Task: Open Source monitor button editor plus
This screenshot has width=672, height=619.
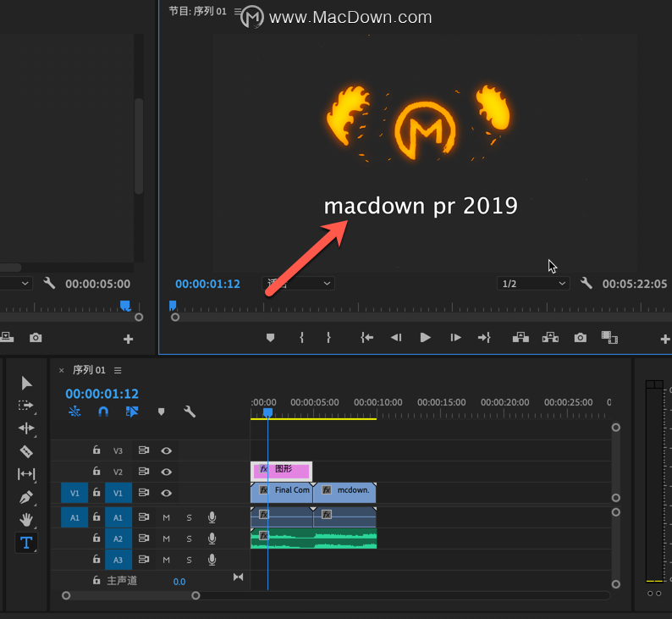Action: [x=128, y=340]
